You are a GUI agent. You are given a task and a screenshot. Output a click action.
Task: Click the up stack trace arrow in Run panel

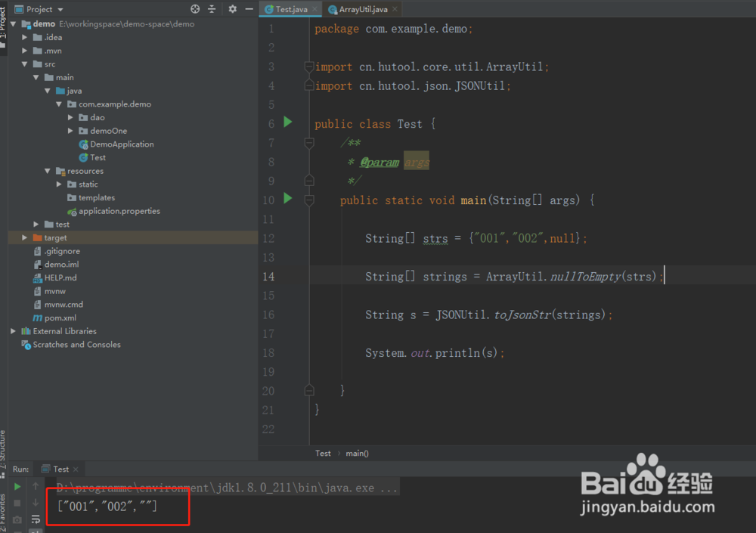click(x=36, y=487)
